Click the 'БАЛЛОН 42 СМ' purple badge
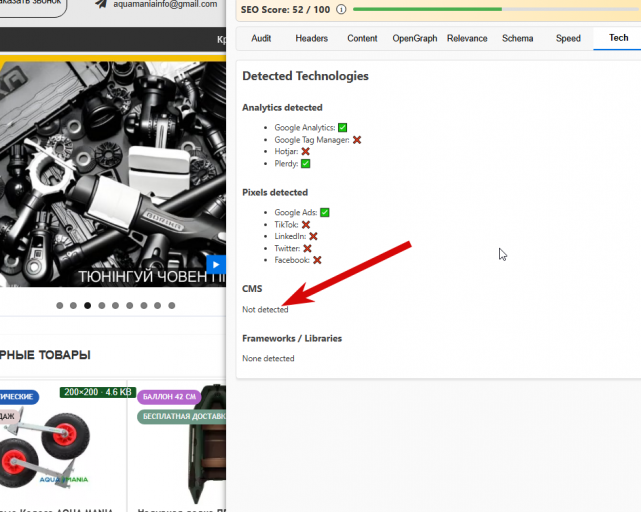This screenshot has height=512, width=641. pos(169,397)
